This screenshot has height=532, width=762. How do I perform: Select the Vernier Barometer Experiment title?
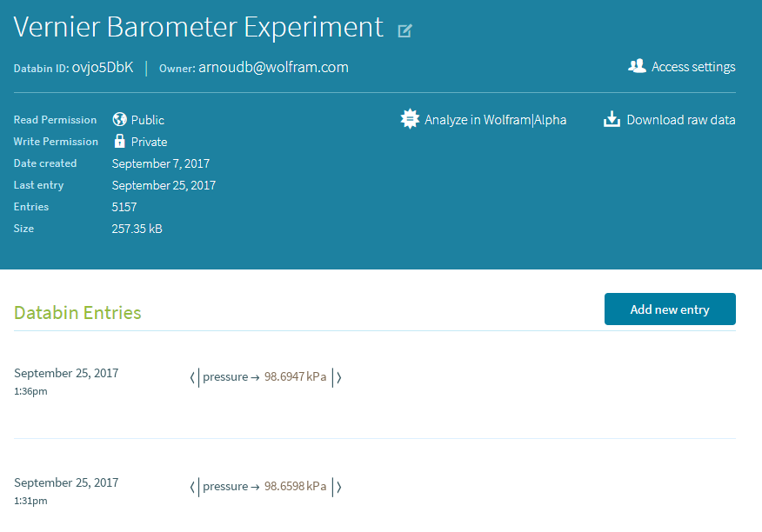pyautogui.click(x=198, y=27)
